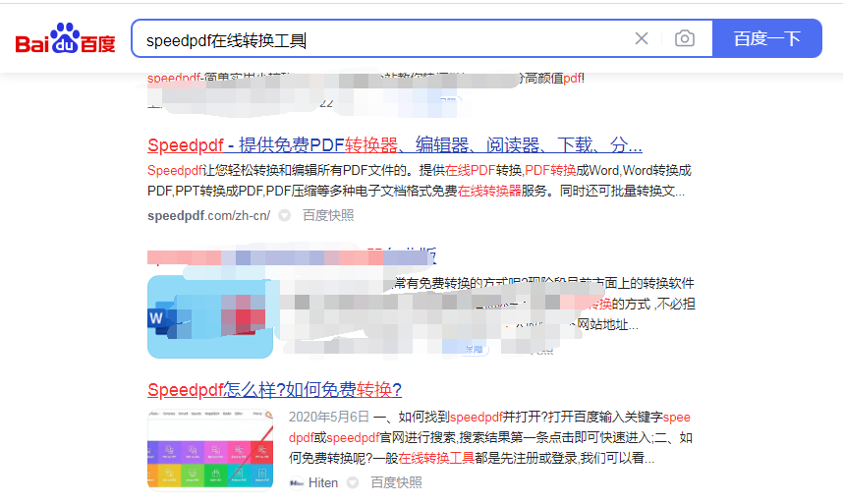Open the colorful tool grid thumbnail
This screenshot has height=504, width=843.
[x=210, y=450]
